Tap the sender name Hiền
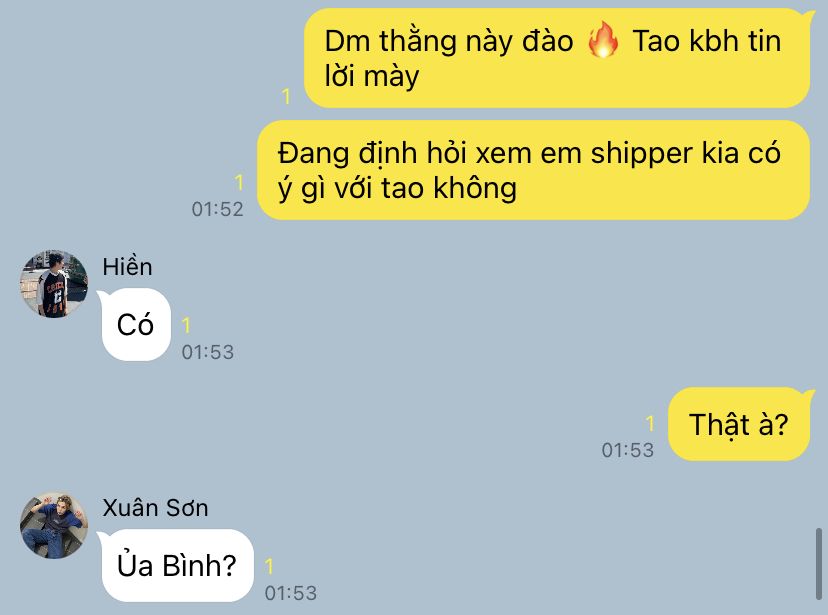 point(127,267)
